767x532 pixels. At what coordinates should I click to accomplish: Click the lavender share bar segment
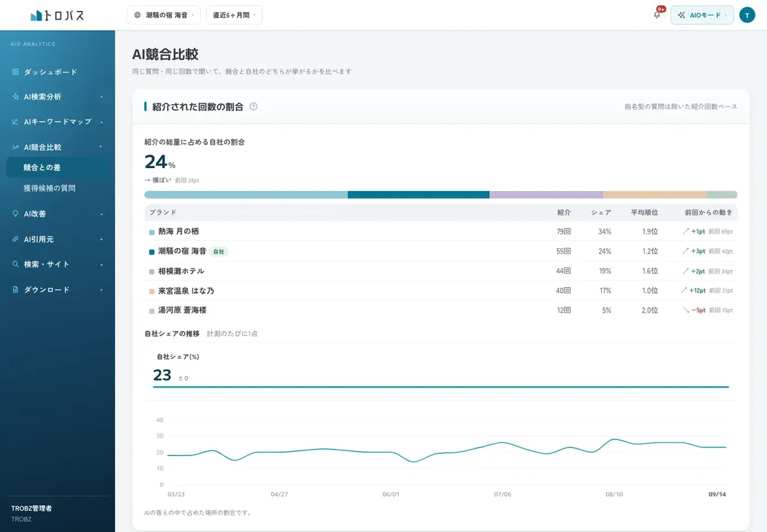pyautogui.click(x=546, y=195)
